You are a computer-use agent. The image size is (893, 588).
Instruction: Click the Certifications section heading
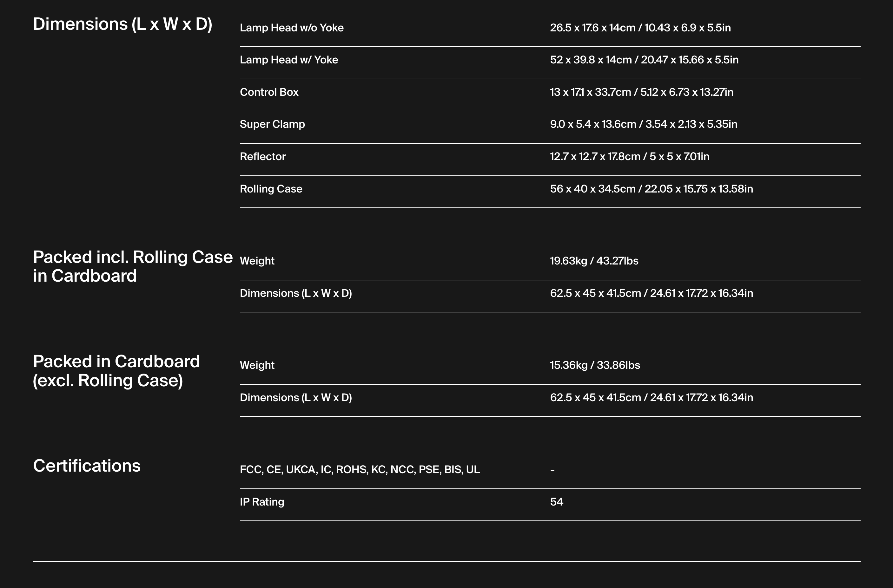87,466
